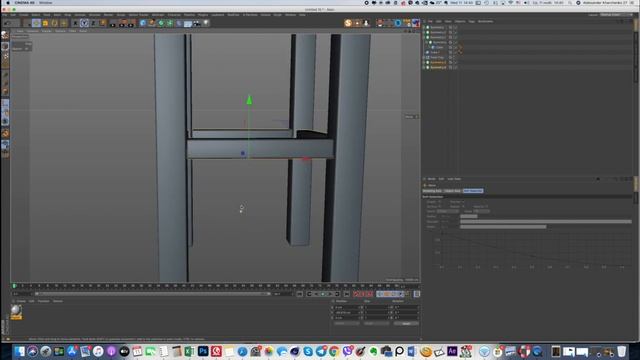Toggle Enable checkbox in Soft Selection
This screenshot has height=360, width=640.
[x=440, y=202]
